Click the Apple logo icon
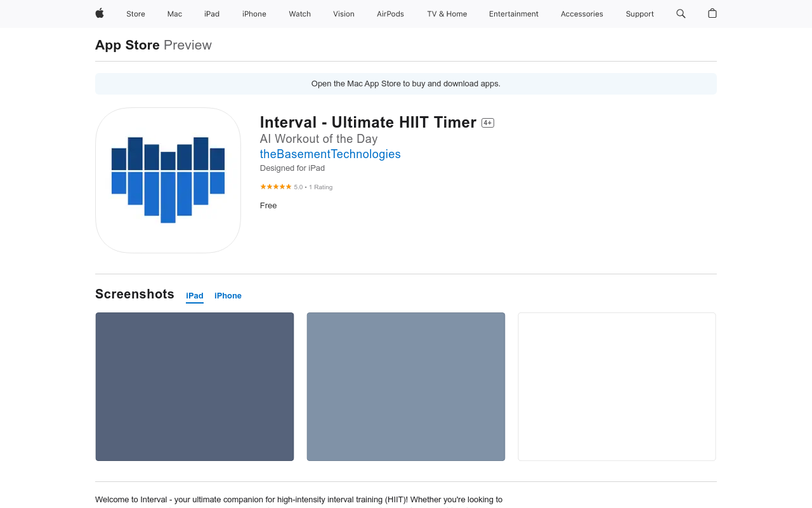This screenshot has width=812, height=508. [x=100, y=13]
